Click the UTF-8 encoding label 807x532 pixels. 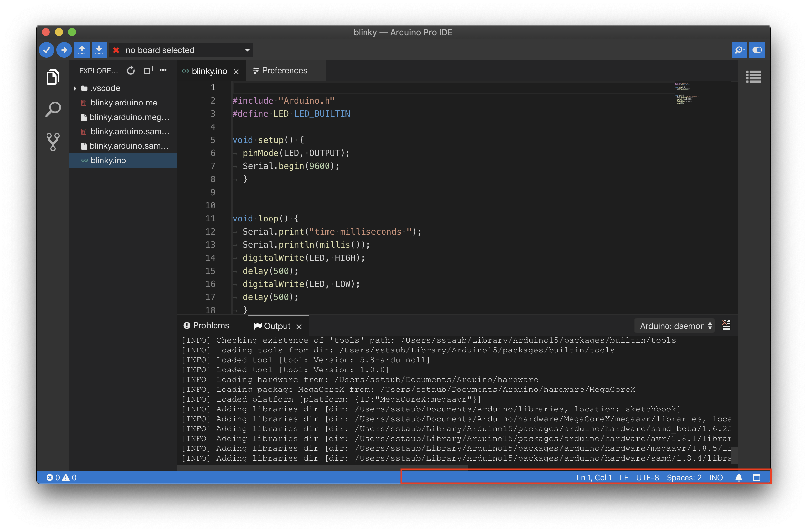pos(647,477)
